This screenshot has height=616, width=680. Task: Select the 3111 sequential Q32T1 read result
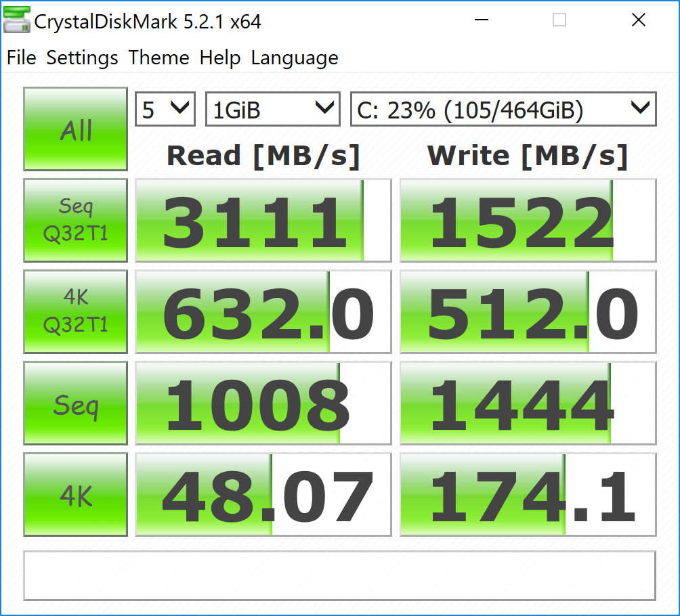click(x=263, y=220)
